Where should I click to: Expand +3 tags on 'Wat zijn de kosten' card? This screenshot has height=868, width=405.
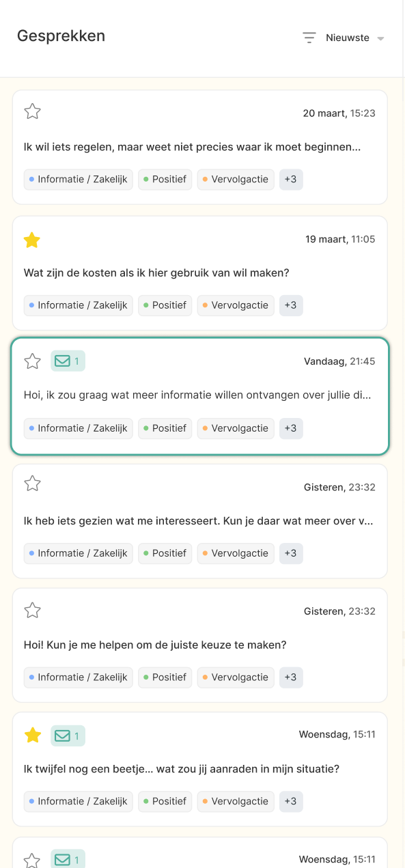coord(291,305)
